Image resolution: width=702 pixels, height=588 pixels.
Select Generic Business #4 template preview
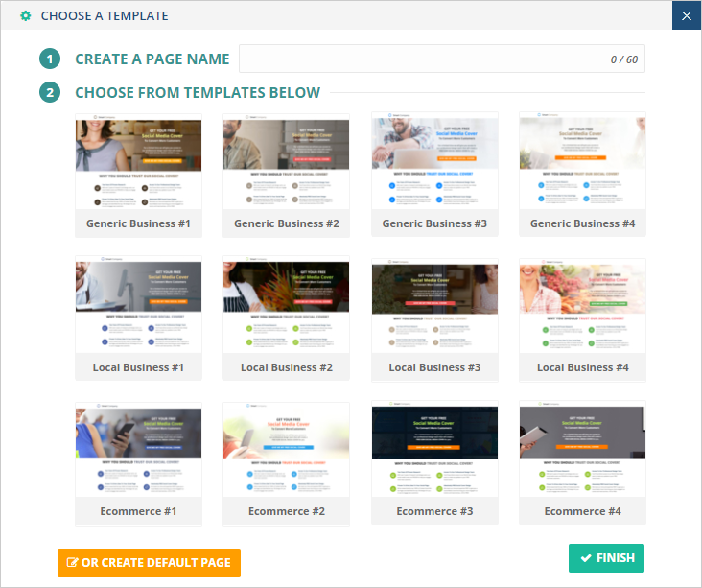coord(582,162)
